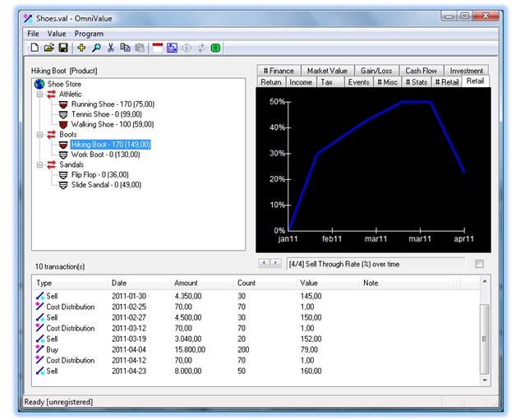Show next chart with right arrow button

276,263
